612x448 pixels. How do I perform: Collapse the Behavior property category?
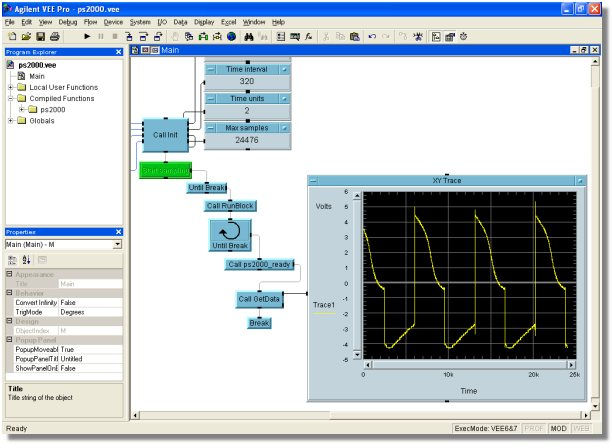click(9, 293)
